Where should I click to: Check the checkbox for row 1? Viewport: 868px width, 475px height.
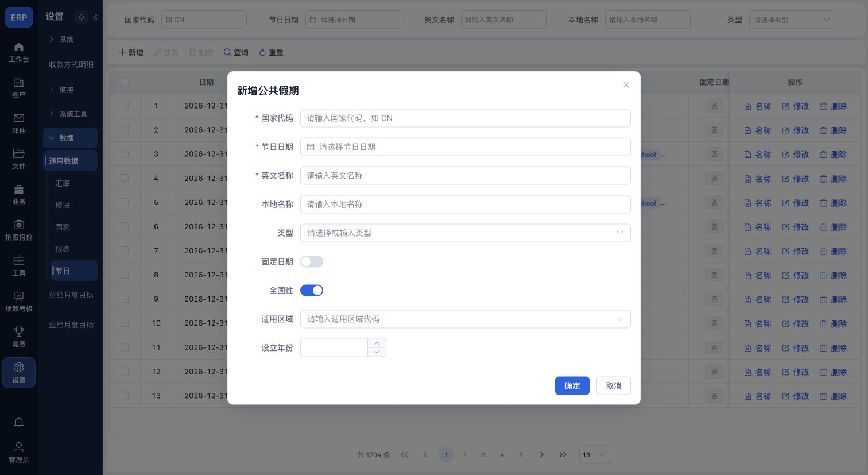coord(125,106)
